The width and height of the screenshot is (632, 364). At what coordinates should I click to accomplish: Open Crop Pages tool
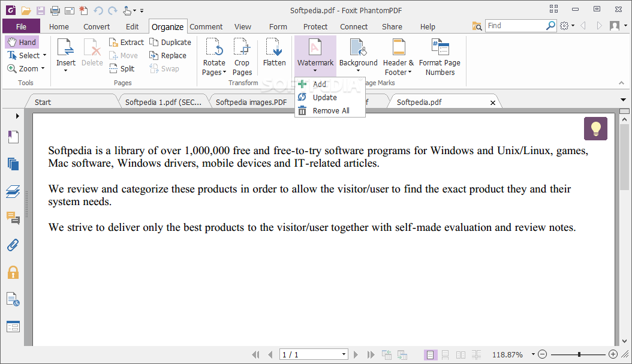click(x=242, y=56)
